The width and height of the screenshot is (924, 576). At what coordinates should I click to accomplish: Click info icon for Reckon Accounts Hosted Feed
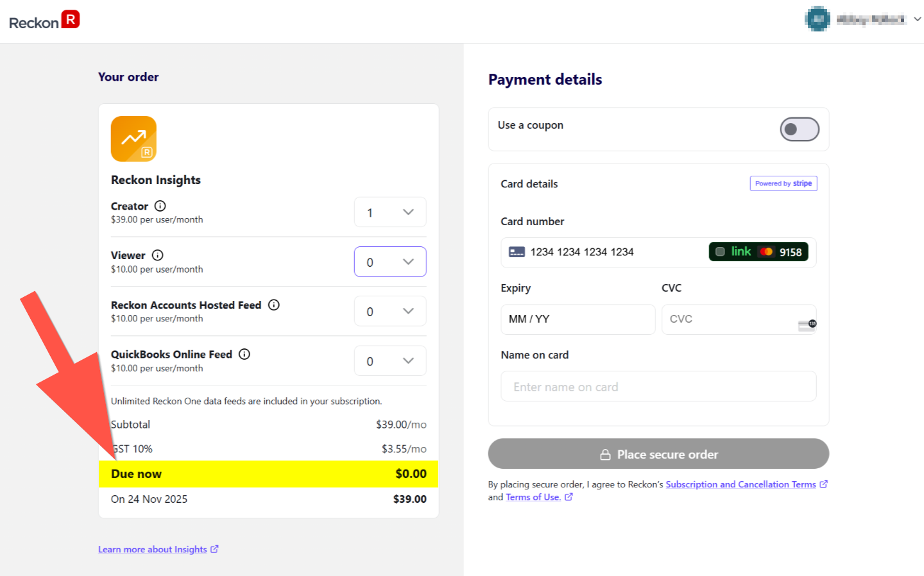tap(274, 305)
